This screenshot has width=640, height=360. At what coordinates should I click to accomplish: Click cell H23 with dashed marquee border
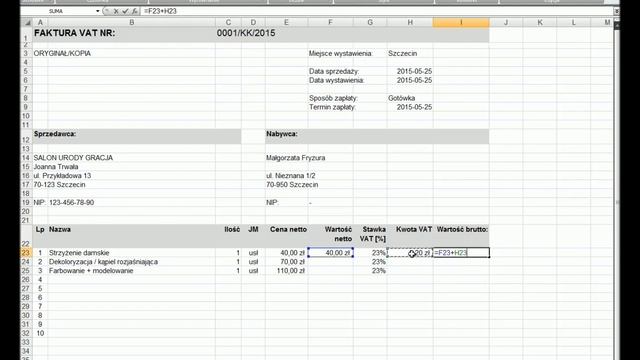point(410,253)
